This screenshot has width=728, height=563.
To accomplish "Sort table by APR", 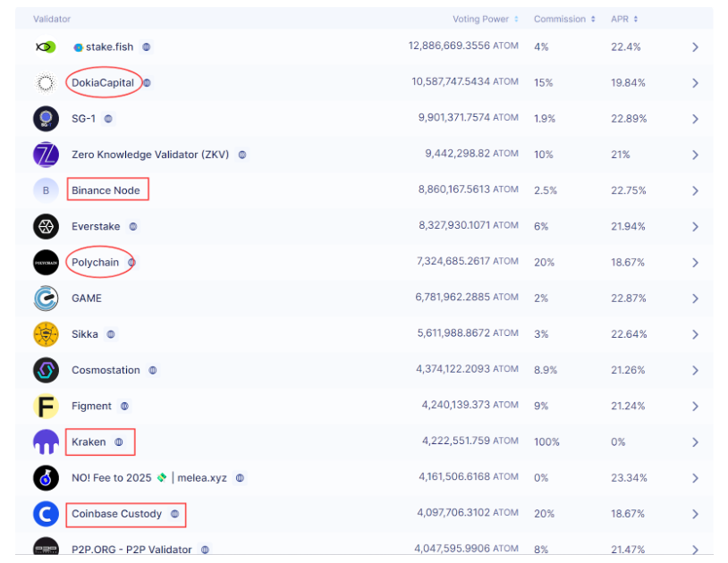I will (x=624, y=19).
